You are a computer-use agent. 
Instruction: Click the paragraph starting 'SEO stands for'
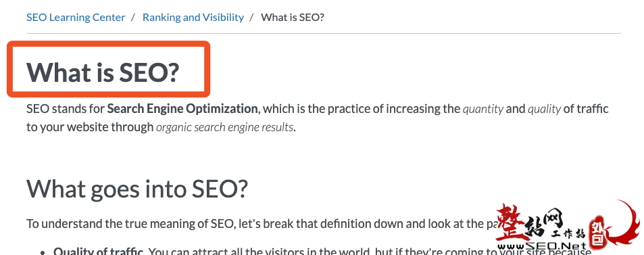[318, 118]
